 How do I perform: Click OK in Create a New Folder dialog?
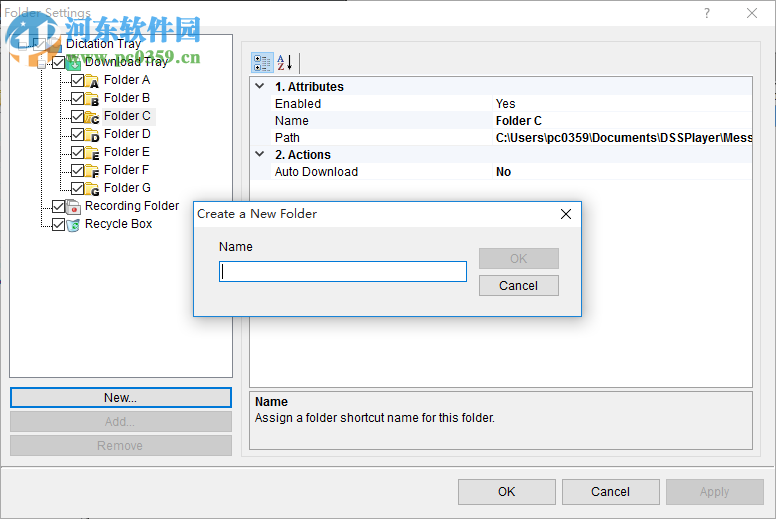coord(519,258)
